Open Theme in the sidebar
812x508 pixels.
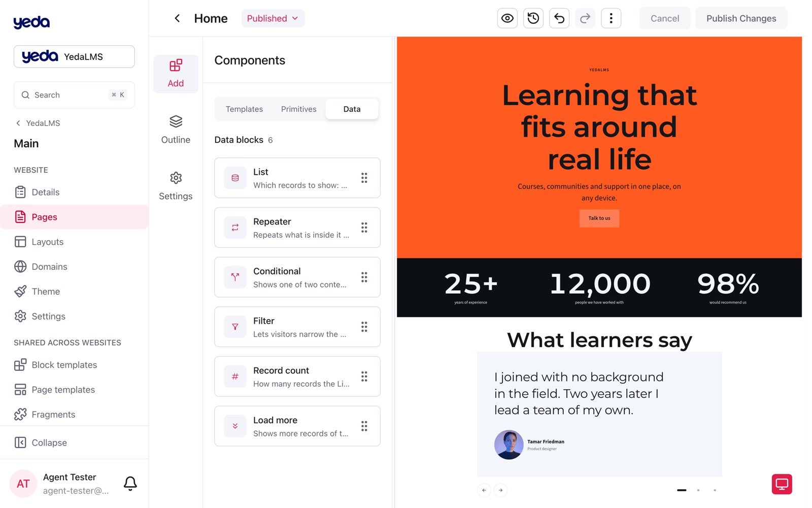(74, 292)
